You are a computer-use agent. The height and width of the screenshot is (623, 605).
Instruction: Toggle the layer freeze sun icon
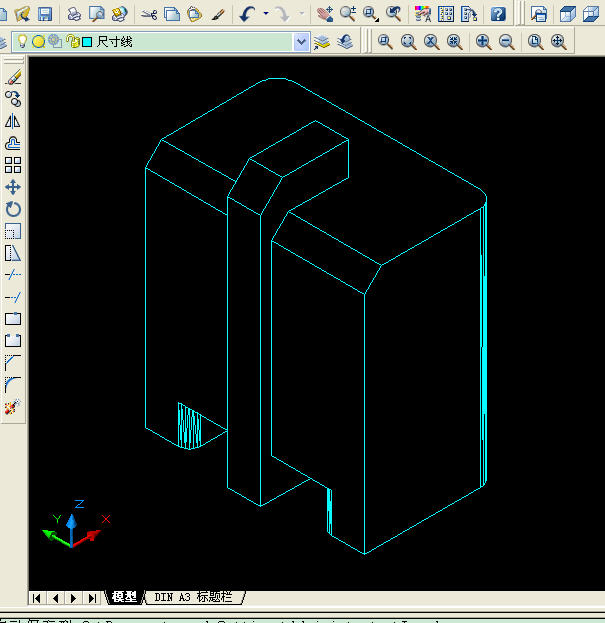pyautogui.click(x=38, y=41)
